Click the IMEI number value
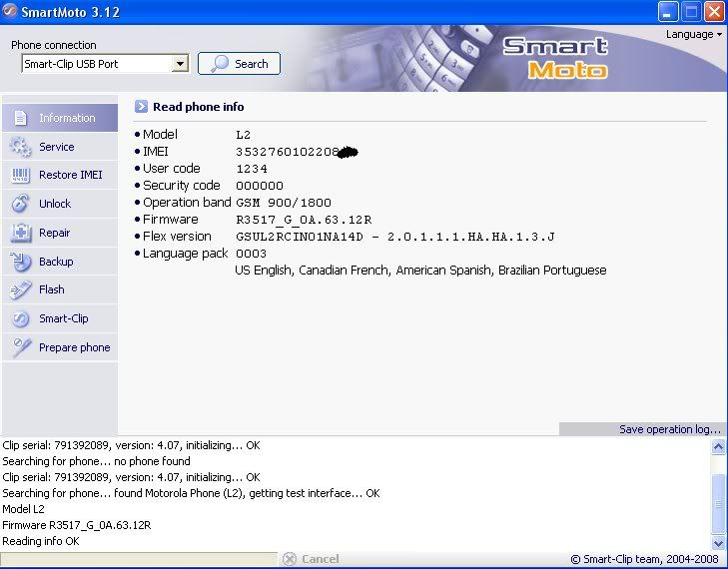The width and height of the screenshot is (728, 569). coord(297,152)
